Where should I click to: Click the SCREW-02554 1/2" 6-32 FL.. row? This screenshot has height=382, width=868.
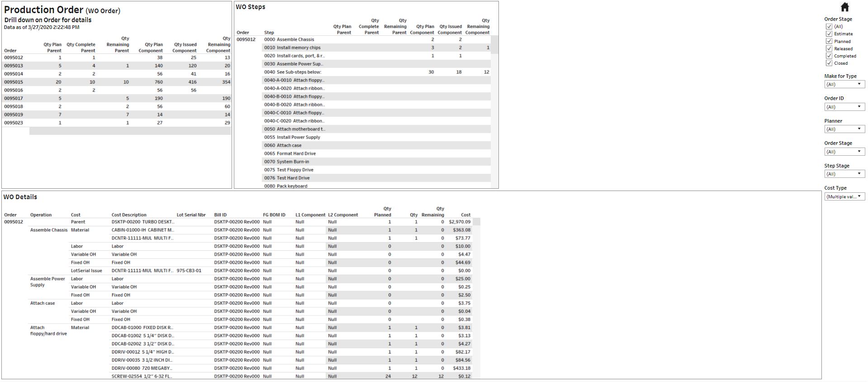click(142, 376)
